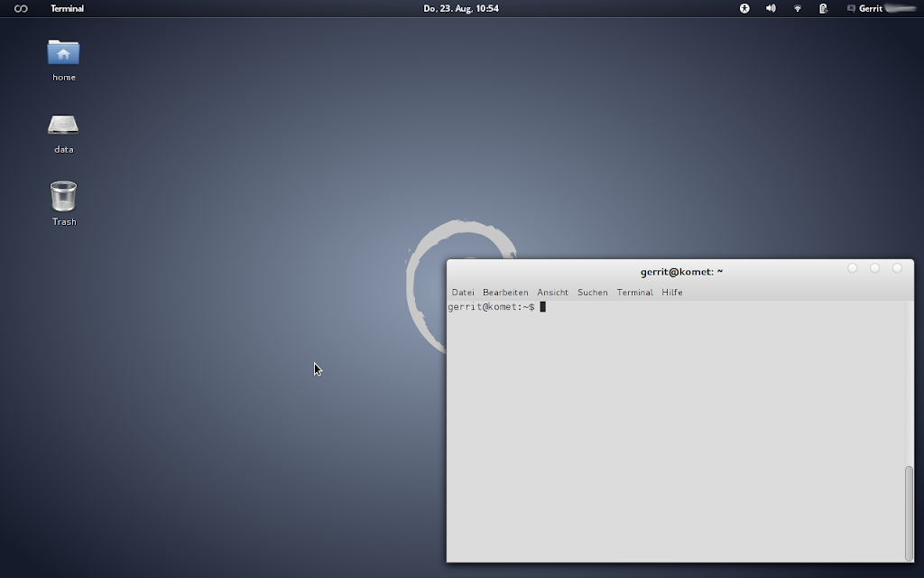Open the Suchen menu

593,293
